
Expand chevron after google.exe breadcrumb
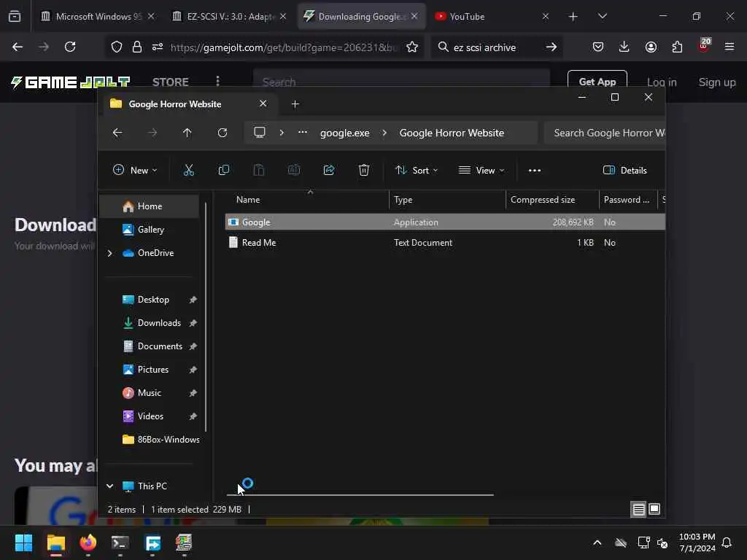click(x=384, y=133)
